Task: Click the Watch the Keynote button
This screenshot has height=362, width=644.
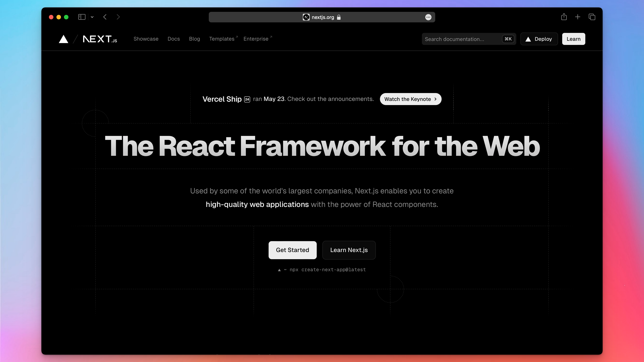Action: tap(411, 99)
